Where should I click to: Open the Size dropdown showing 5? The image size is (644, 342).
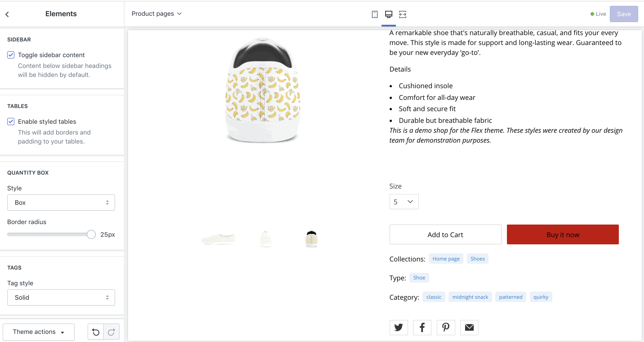tap(404, 201)
